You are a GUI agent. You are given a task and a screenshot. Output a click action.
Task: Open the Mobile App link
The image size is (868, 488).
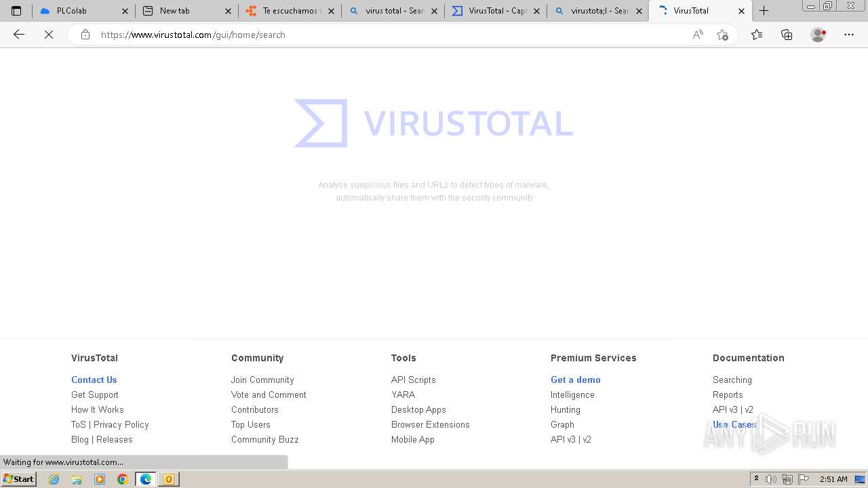click(413, 439)
